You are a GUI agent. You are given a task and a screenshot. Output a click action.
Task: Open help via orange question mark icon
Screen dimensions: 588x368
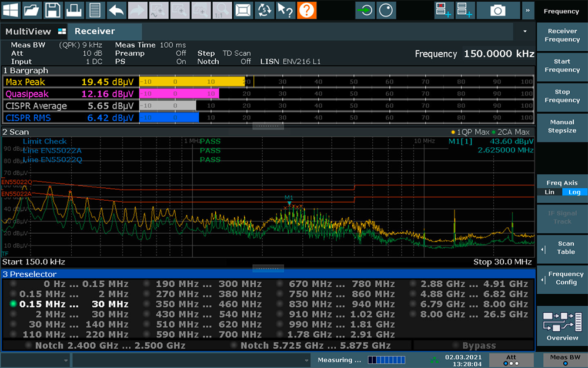[x=306, y=10]
